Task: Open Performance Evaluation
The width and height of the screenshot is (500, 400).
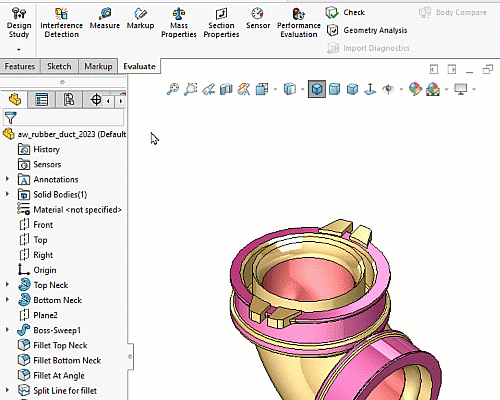Action: 299,23
